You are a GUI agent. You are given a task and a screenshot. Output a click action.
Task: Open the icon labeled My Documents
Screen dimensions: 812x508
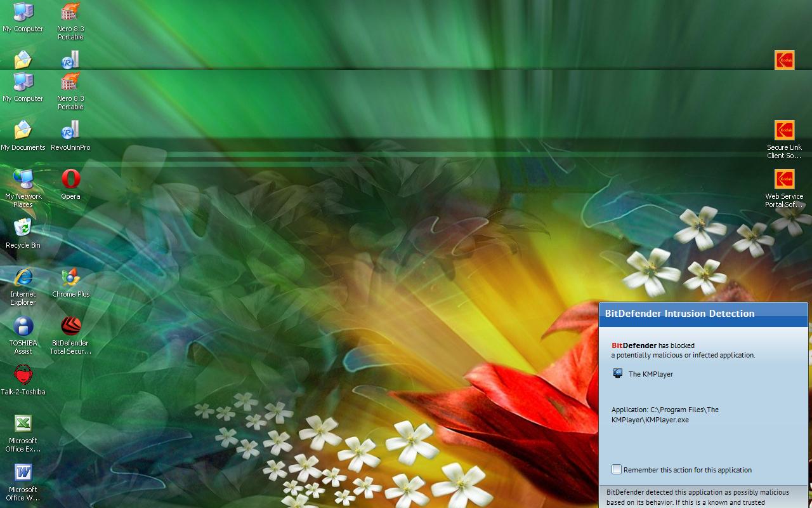[23, 136]
